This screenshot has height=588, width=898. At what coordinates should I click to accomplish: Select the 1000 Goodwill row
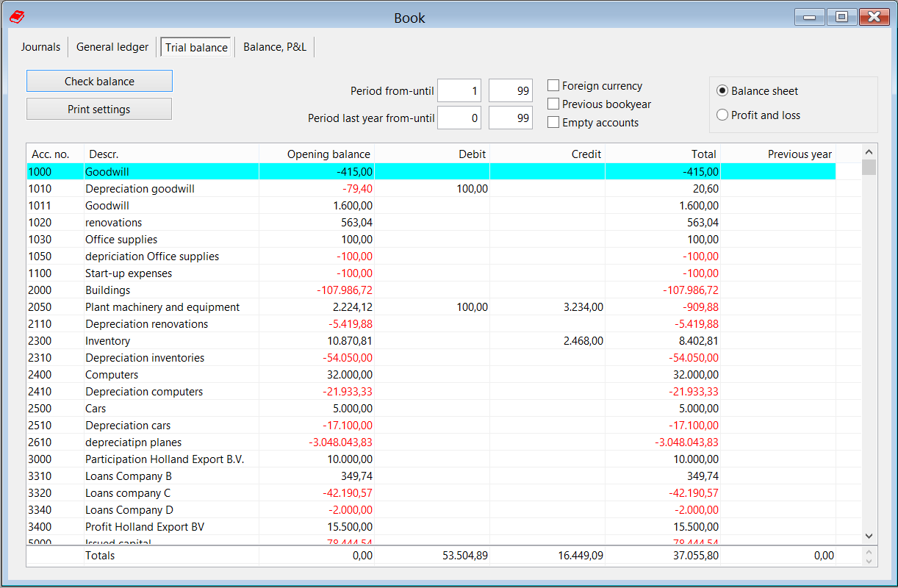point(431,171)
